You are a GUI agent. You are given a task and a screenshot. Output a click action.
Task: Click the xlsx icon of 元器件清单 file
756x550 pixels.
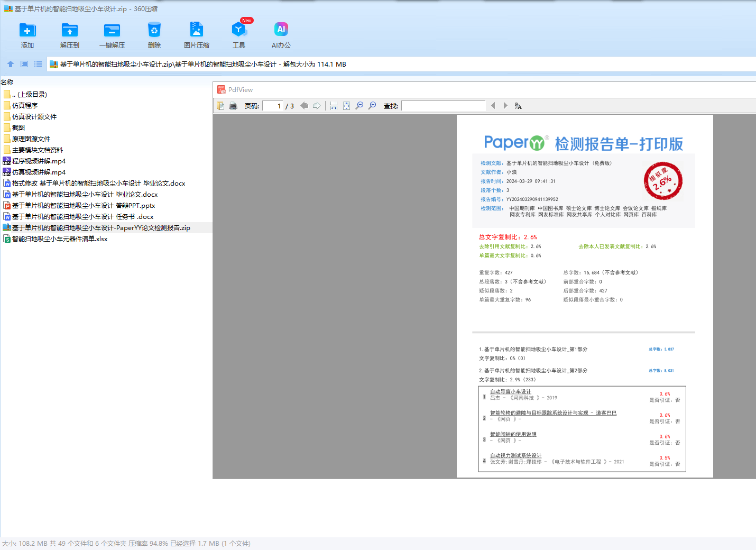click(7, 239)
